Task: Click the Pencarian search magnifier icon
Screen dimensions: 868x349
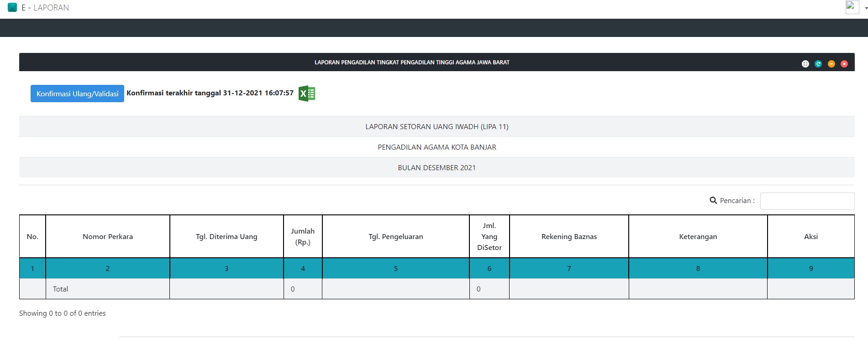Action: click(713, 200)
